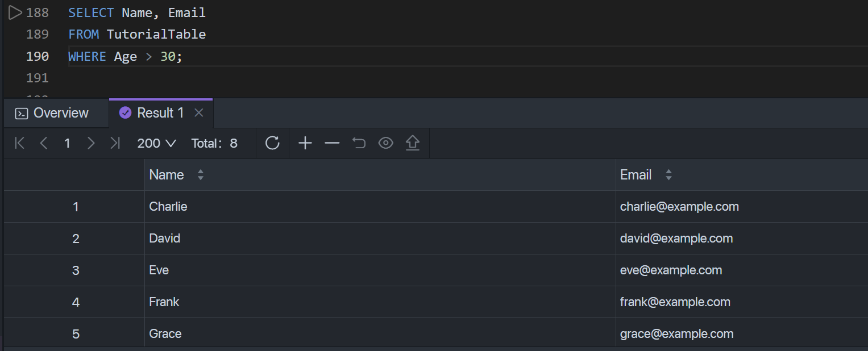Open the 200 page size dropdown

point(157,143)
